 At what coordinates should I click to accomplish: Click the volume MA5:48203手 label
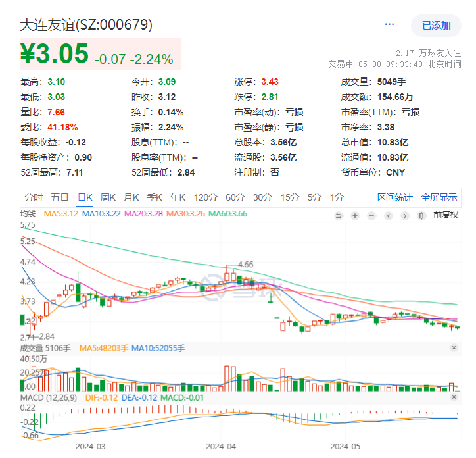point(104,348)
